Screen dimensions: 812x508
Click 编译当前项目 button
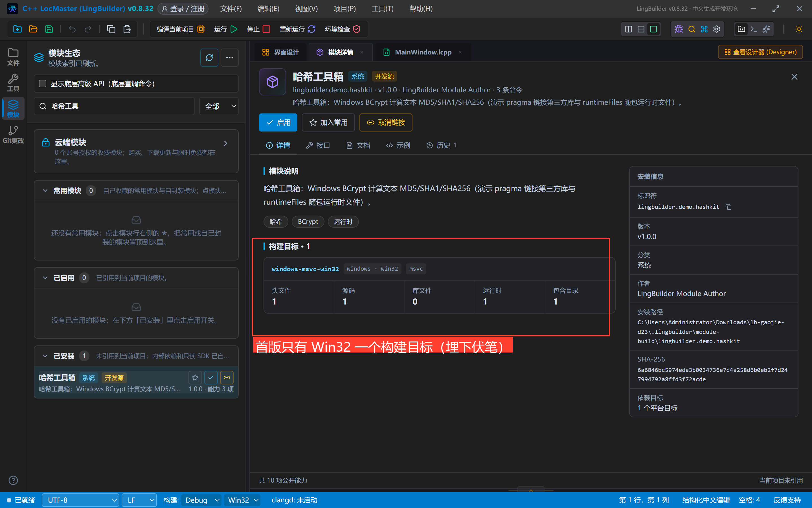tap(181, 29)
